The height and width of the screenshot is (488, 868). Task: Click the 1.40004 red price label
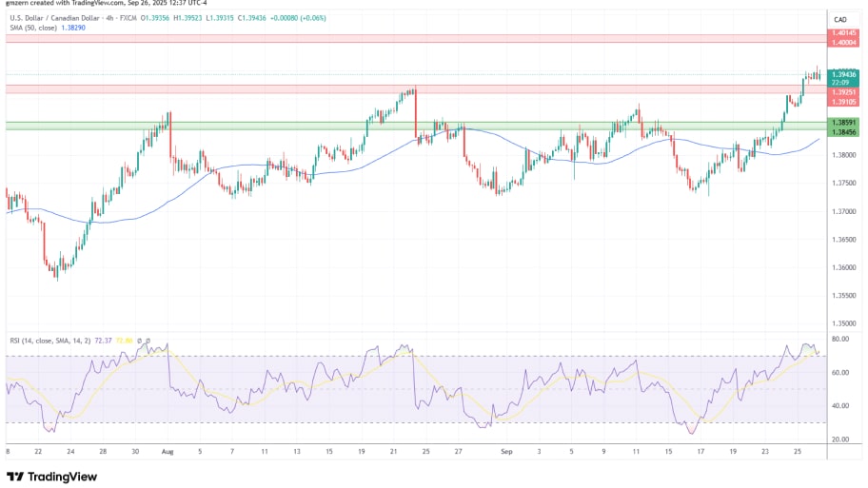click(843, 42)
